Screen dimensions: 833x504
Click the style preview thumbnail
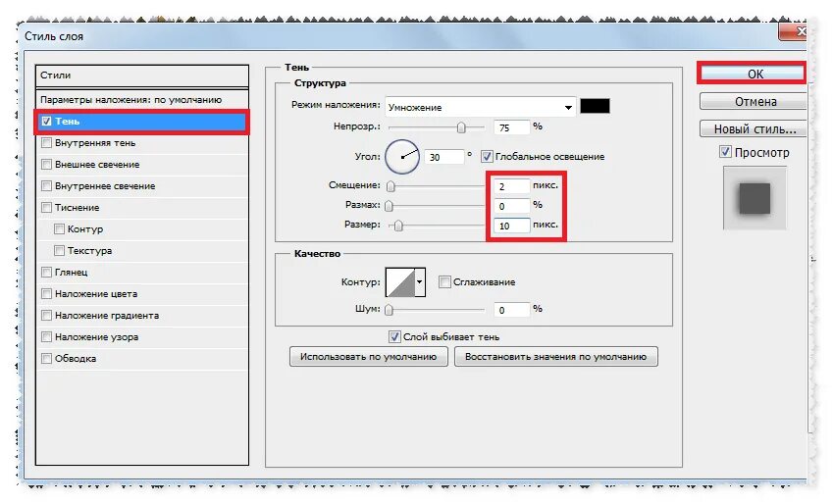point(755,198)
